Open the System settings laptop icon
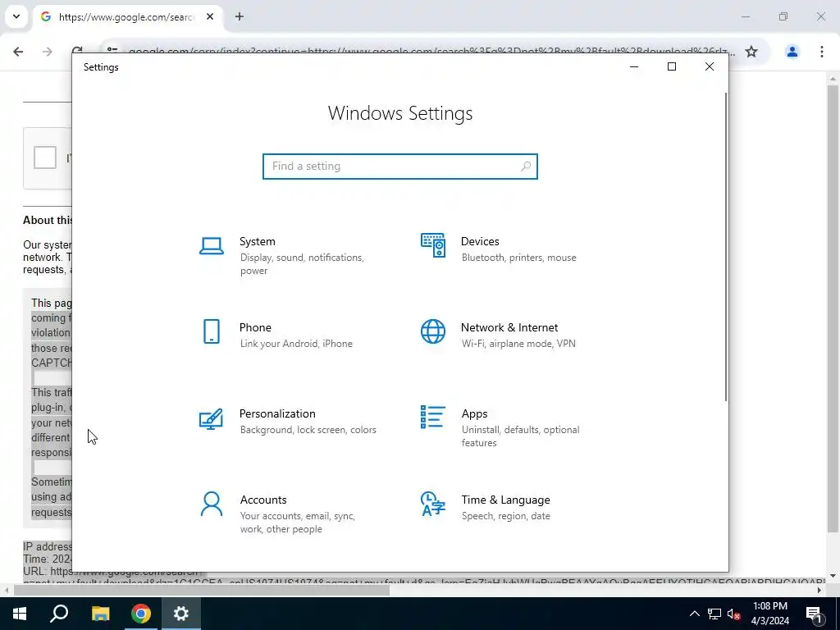The image size is (840, 630). [x=212, y=246]
